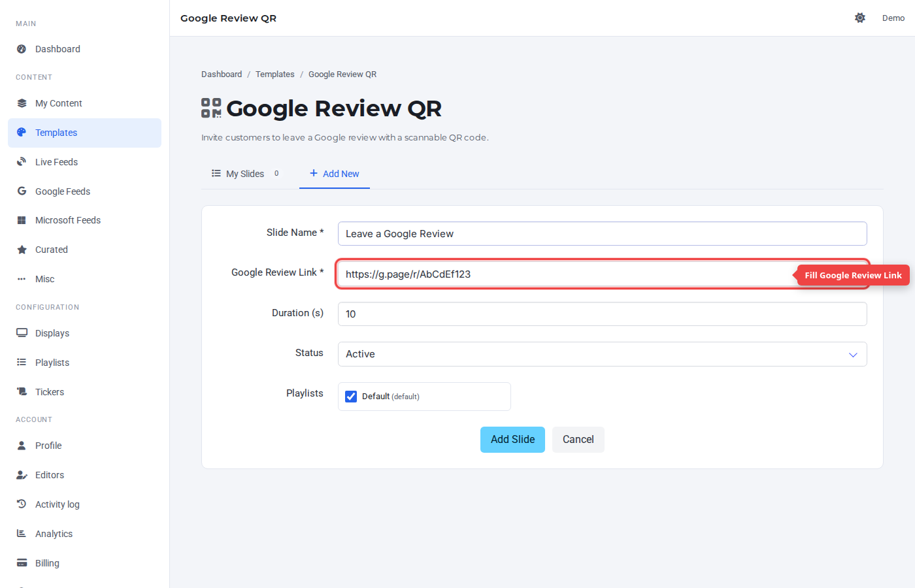Viewport: 915px width, 588px height.
Task: Click the Default playlist label text
Action: click(391, 397)
